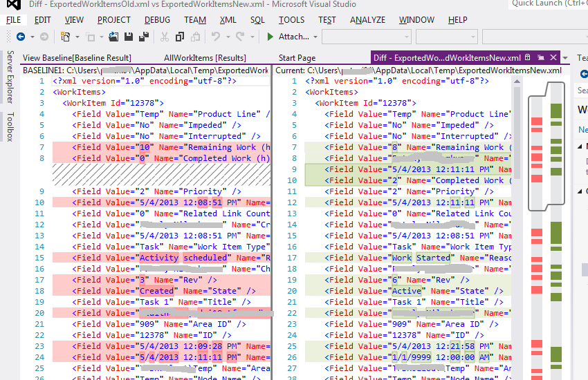Open the TEST menu

point(327,20)
